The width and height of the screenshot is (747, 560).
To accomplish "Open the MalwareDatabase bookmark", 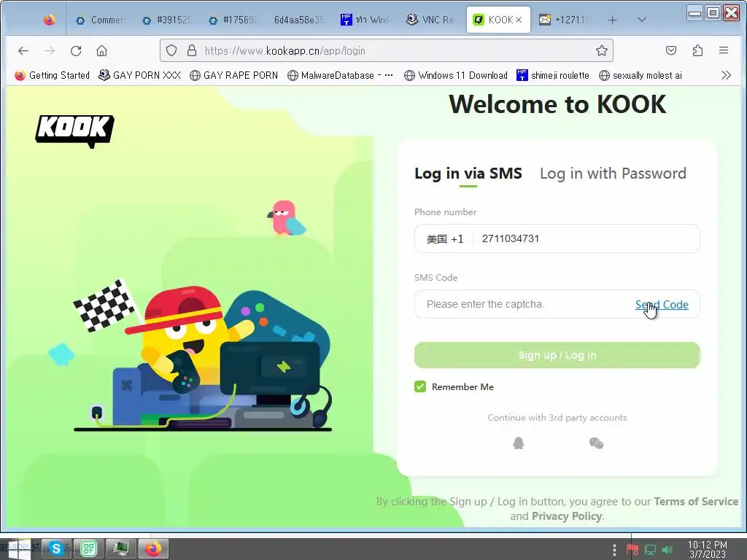I will click(x=340, y=75).
